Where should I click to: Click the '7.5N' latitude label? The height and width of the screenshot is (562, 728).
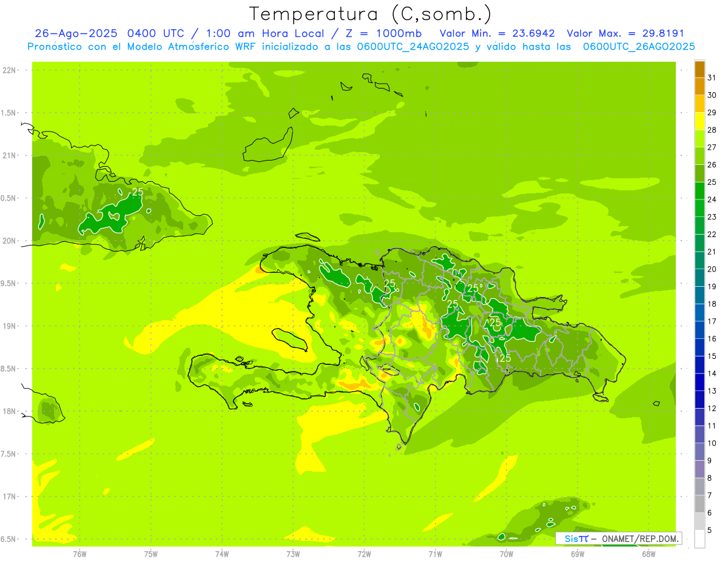pos(8,453)
